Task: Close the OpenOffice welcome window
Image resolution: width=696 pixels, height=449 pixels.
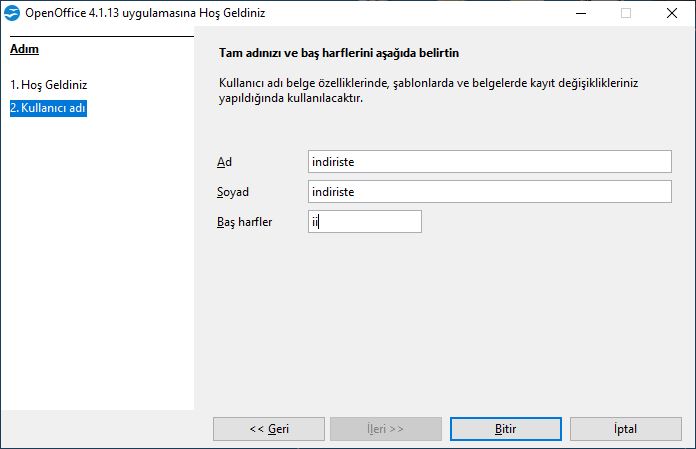Action: point(672,13)
